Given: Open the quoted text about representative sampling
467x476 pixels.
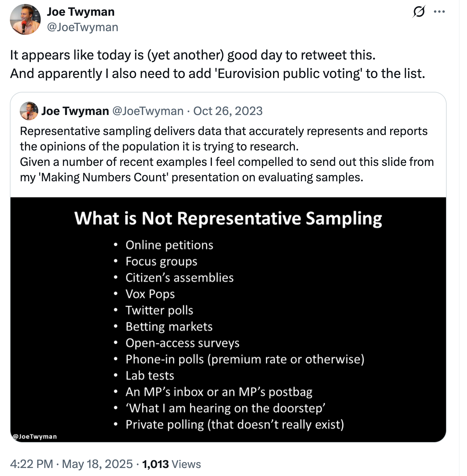Looking at the screenshot, I should click(227, 154).
